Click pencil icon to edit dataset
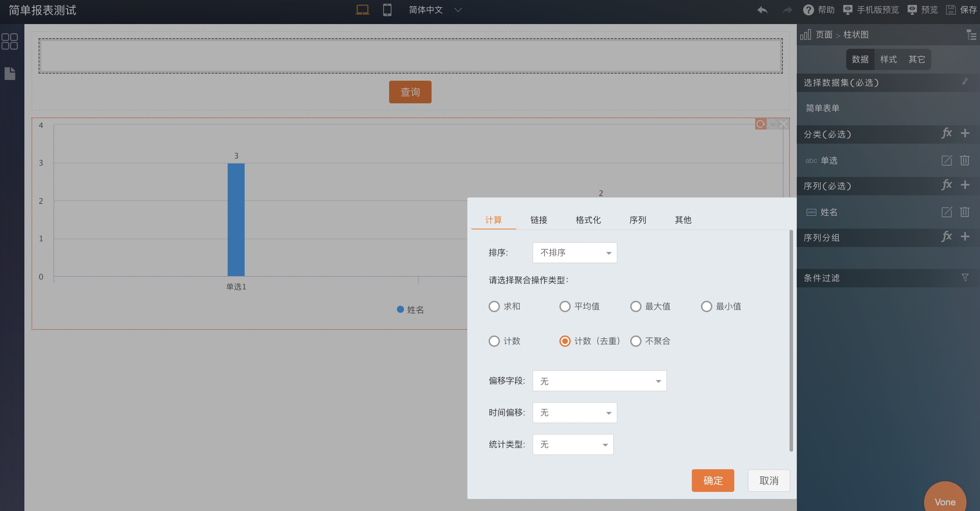The height and width of the screenshot is (511, 980). click(x=964, y=82)
